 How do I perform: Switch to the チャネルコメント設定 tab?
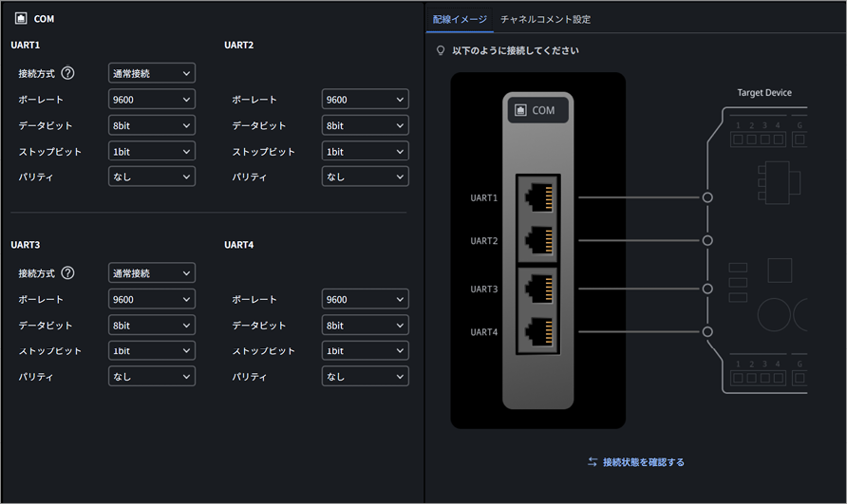[x=546, y=19]
